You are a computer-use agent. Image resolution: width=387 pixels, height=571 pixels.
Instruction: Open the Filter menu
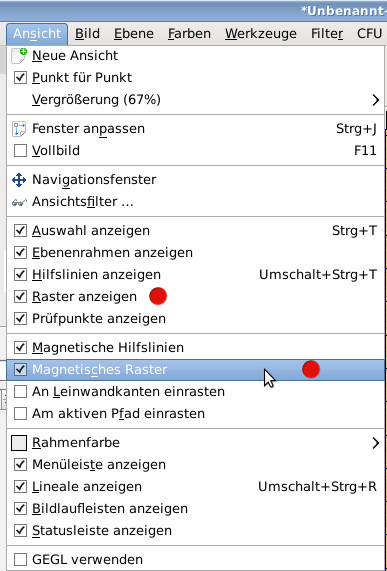[x=327, y=34]
